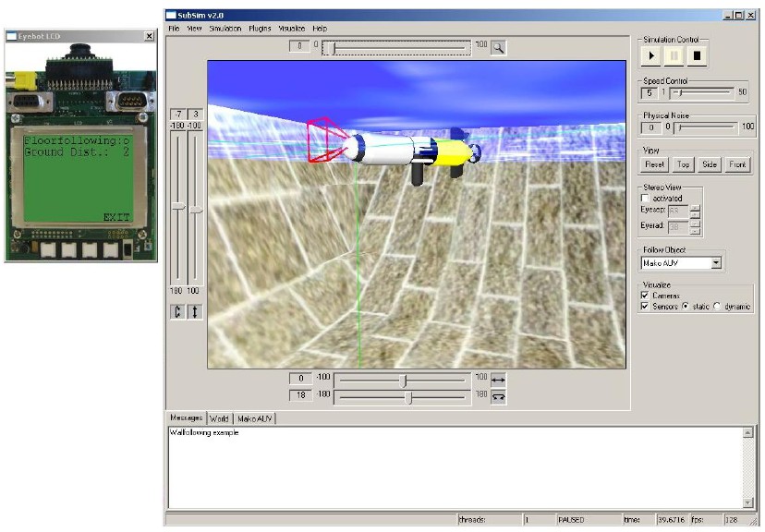
Task: Click the horizontal rotate icon below pan
Action: click(x=498, y=396)
